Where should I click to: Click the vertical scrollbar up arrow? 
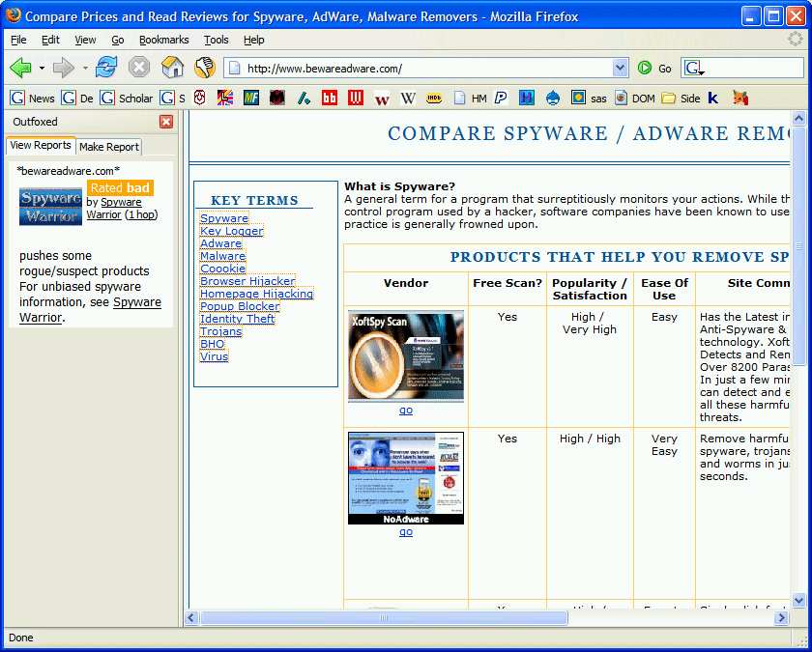tap(798, 119)
